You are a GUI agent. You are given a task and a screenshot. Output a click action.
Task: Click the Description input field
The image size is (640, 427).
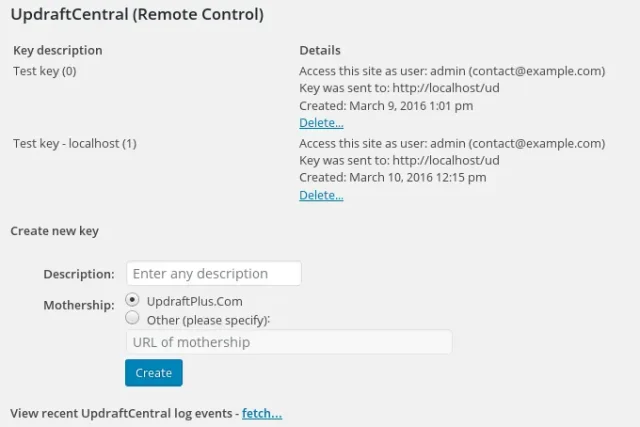coord(213,273)
